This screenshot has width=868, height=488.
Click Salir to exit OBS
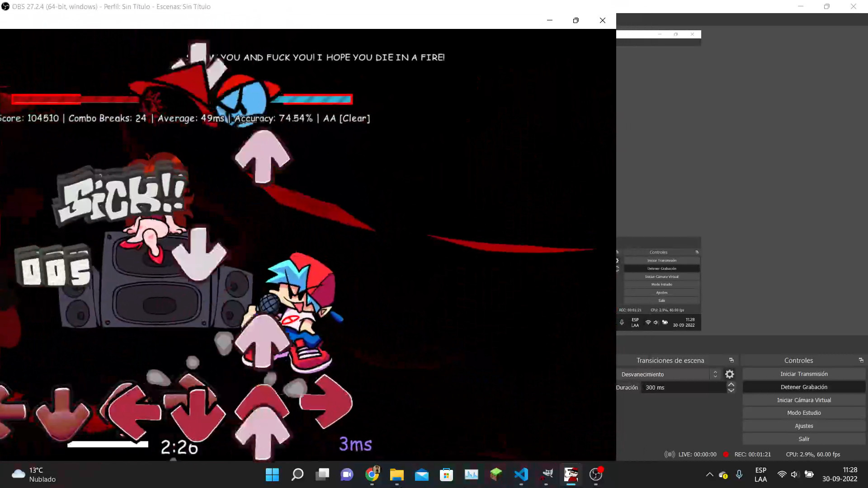click(x=803, y=439)
